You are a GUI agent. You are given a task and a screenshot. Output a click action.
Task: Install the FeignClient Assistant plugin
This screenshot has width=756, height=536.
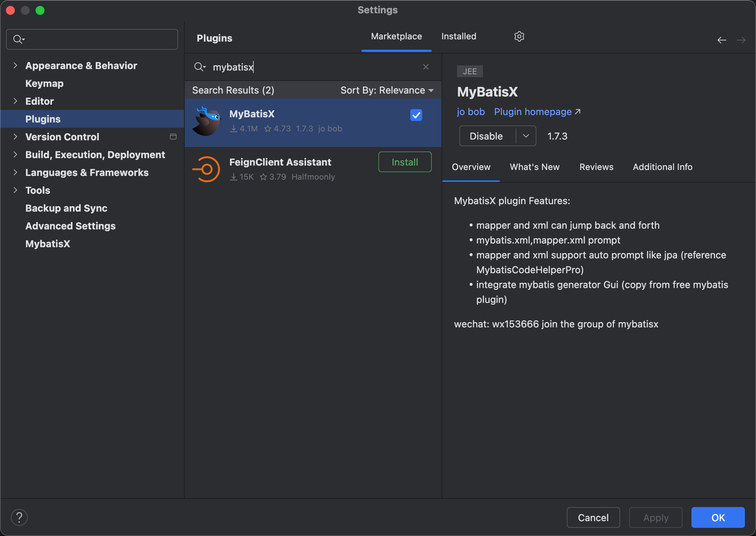pyautogui.click(x=405, y=162)
